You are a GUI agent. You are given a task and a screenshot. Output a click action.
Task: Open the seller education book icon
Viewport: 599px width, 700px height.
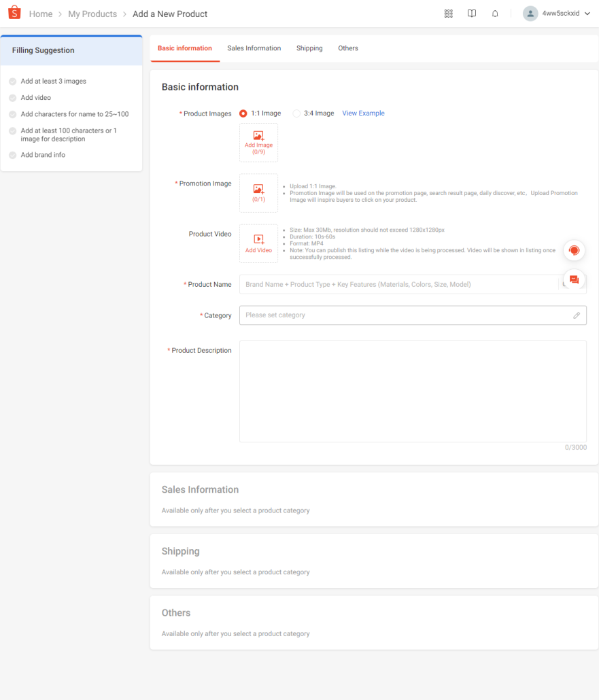(x=472, y=14)
